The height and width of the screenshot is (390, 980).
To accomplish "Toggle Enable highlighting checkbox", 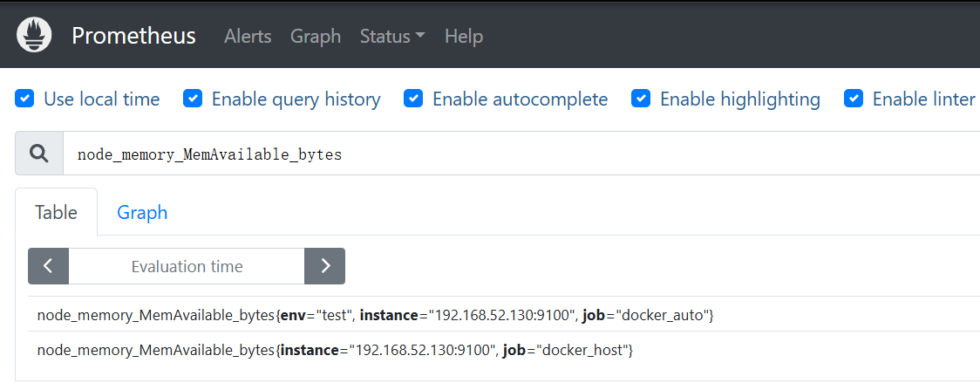I will [x=641, y=99].
